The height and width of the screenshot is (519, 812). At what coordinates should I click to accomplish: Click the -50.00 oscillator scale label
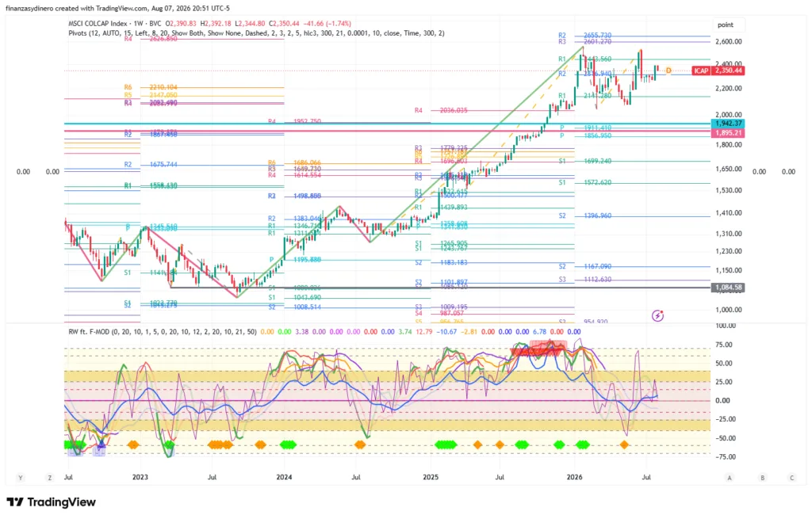(725, 438)
